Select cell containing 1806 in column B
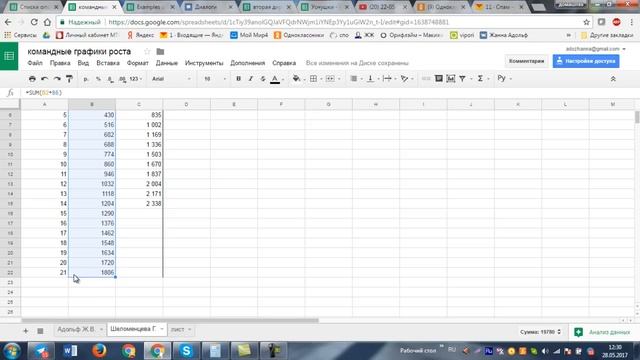Image resolution: width=640 pixels, height=360 pixels. point(92,272)
